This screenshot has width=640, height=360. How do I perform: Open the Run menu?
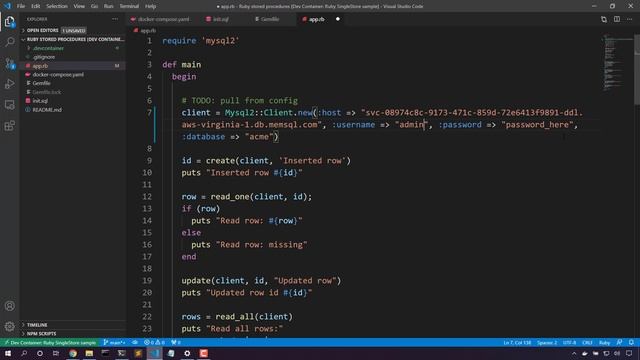(x=108, y=6)
